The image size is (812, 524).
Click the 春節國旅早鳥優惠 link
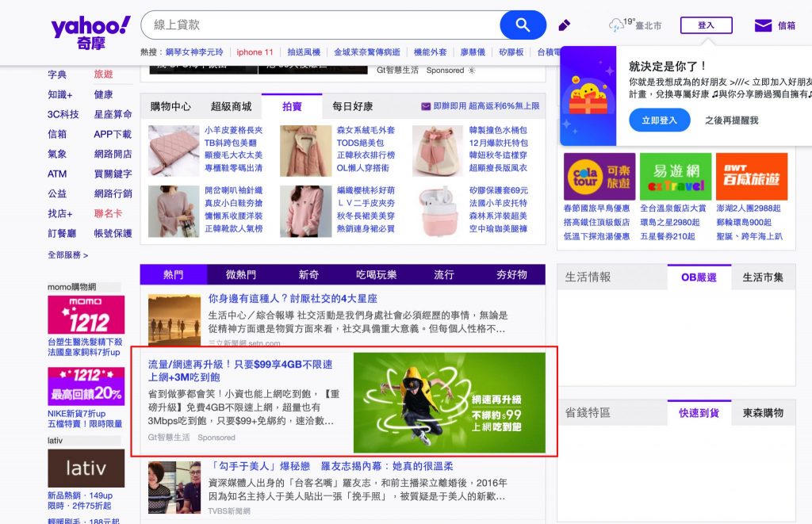pyautogui.click(x=596, y=208)
